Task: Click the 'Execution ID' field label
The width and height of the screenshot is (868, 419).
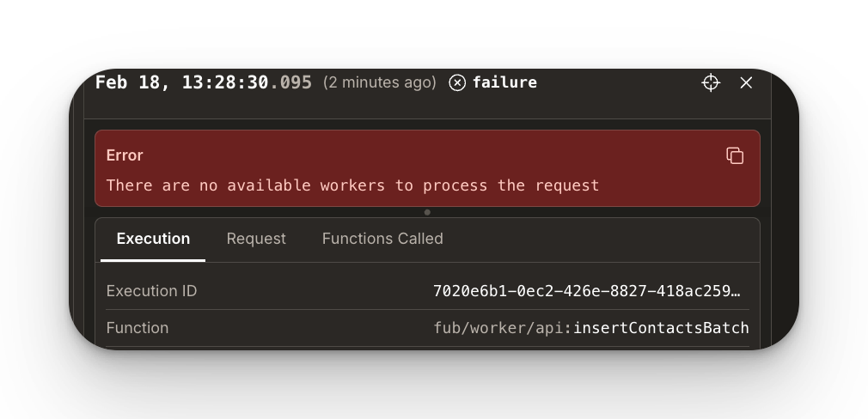Action: point(151,291)
